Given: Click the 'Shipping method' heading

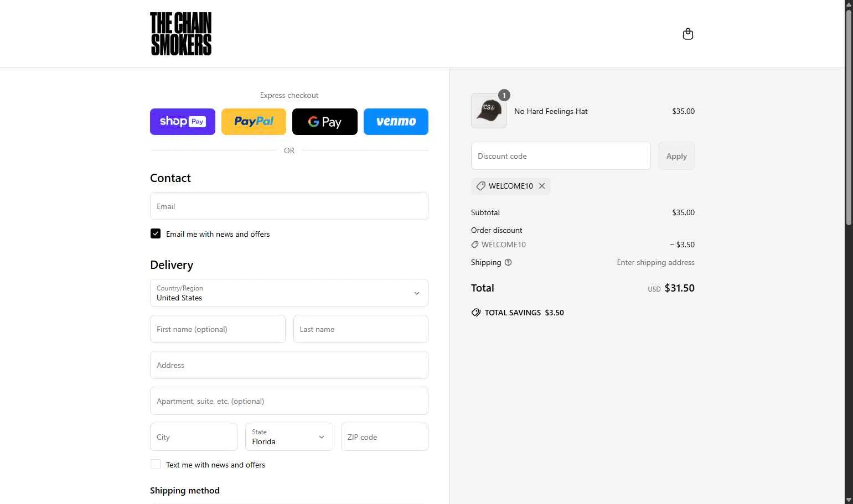Looking at the screenshot, I should coord(185,491).
